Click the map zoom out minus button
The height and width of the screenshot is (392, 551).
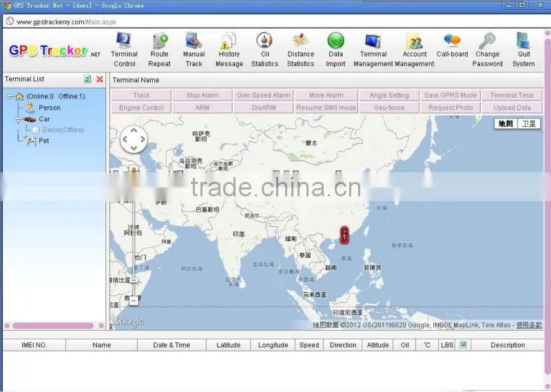pos(134,300)
